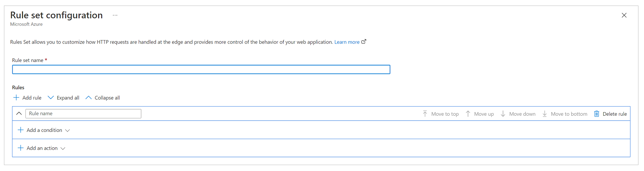Close the Rule set configuration pane
Viewport: 644px width, 171px height.
(624, 15)
